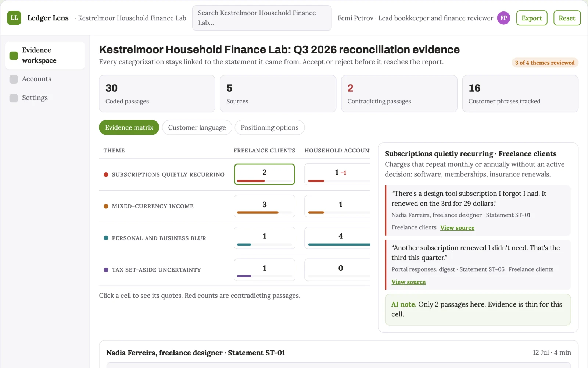This screenshot has height=368, width=588.
Task: Select Mixed-currency income Household accounts cell
Action: [x=337, y=206]
